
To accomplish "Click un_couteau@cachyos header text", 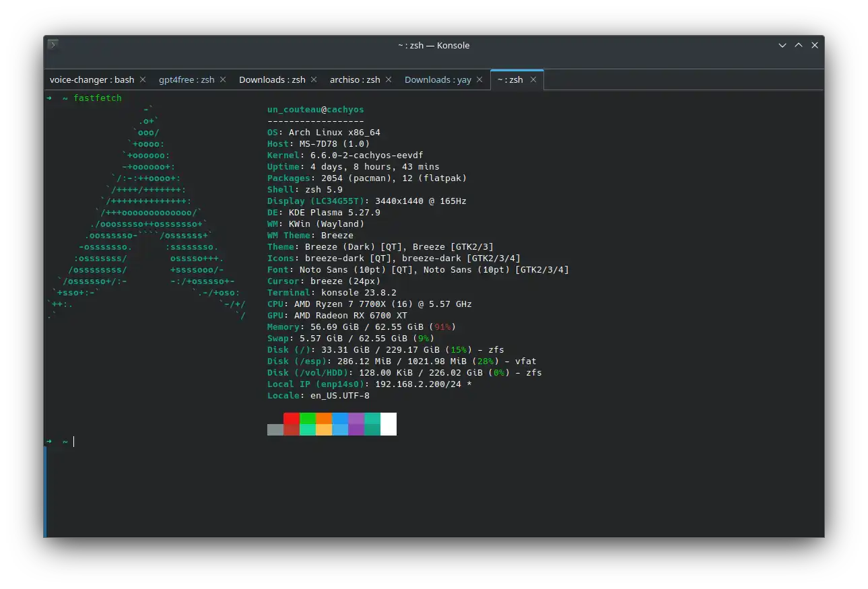I will (316, 109).
